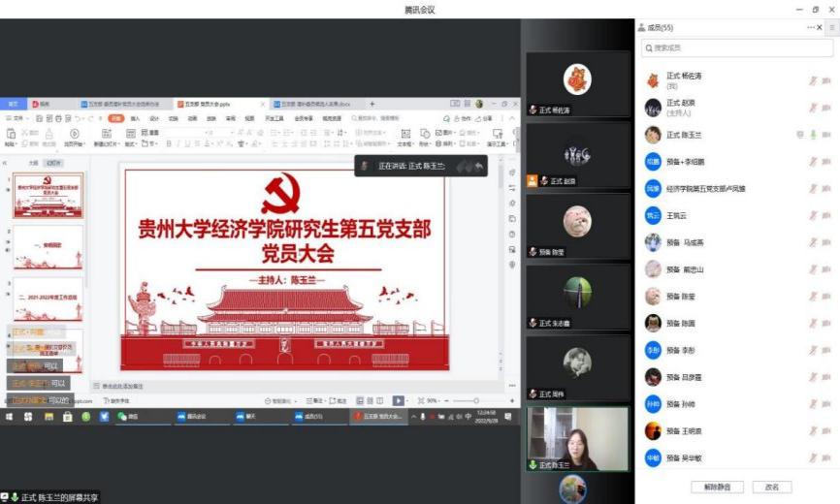This screenshot has height=504, width=840.
Task: Click video tile of 正式 赵原
Action: [x=577, y=156]
